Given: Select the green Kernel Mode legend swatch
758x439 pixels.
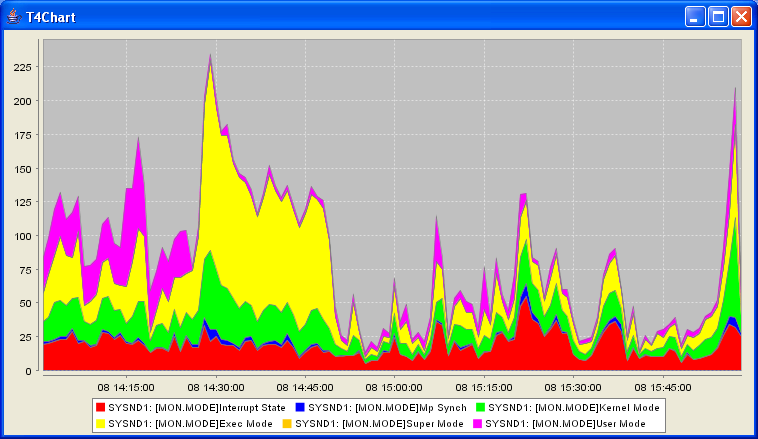Looking at the screenshot, I should pyautogui.click(x=479, y=408).
